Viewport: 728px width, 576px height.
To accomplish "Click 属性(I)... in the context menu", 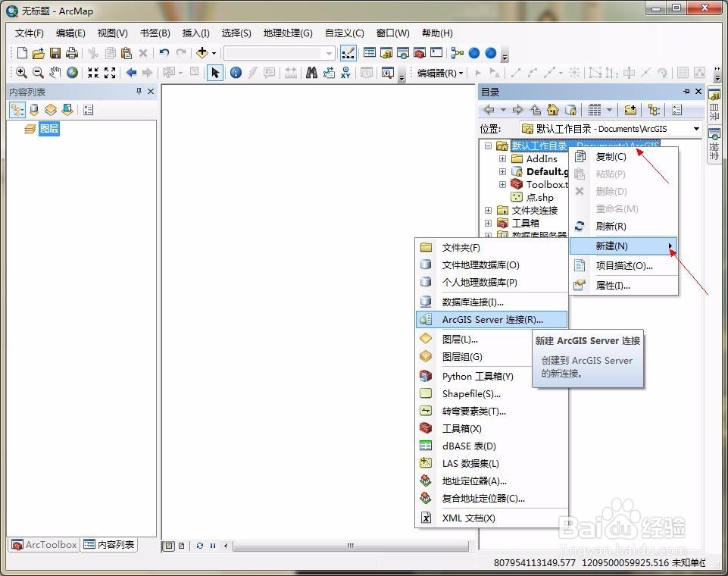I will coord(623,286).
